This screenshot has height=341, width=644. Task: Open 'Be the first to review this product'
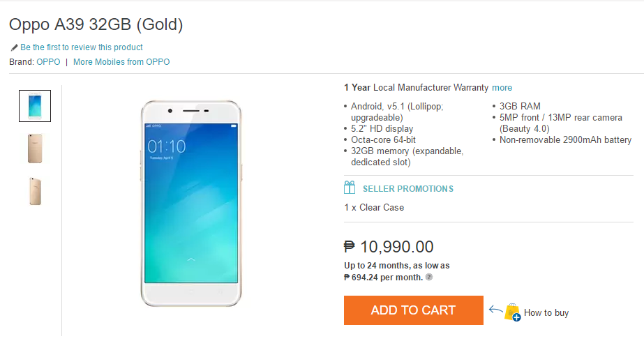[82, 47]
